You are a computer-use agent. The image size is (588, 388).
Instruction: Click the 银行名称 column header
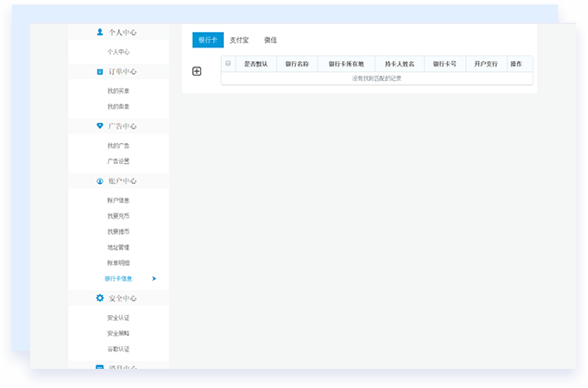point(297,64)
